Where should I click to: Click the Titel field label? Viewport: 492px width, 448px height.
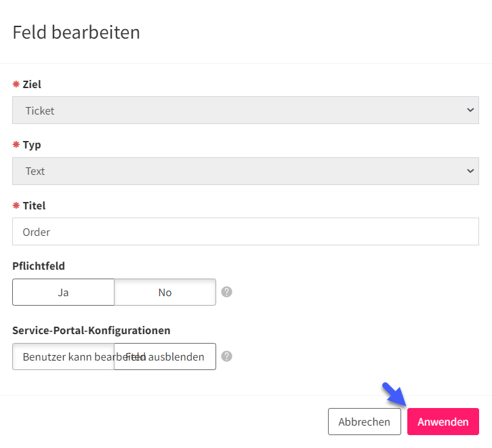pos(34,206)
